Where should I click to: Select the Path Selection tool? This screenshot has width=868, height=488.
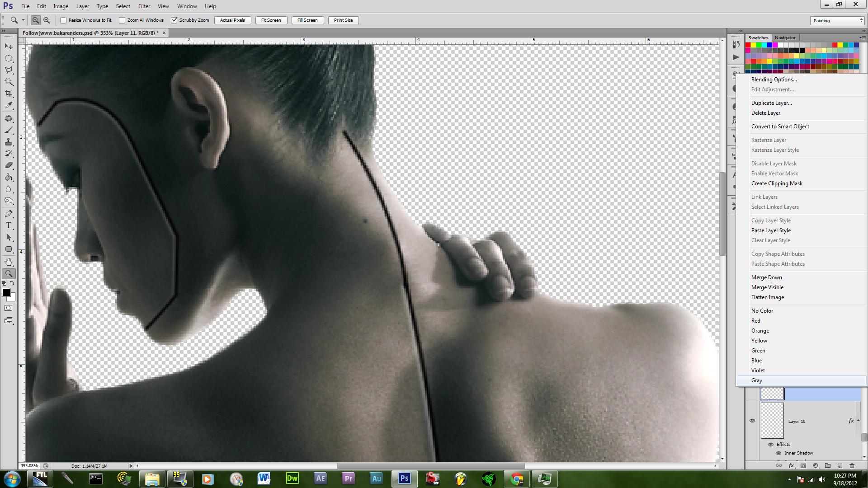9,237
